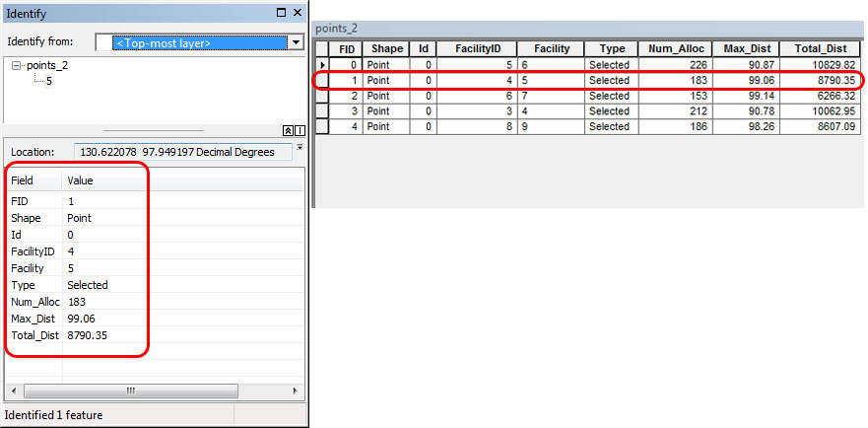868x428 pixels.
Task: Click the Total_Dist column header
Action: pyautogui.click(x=821, y=48)
